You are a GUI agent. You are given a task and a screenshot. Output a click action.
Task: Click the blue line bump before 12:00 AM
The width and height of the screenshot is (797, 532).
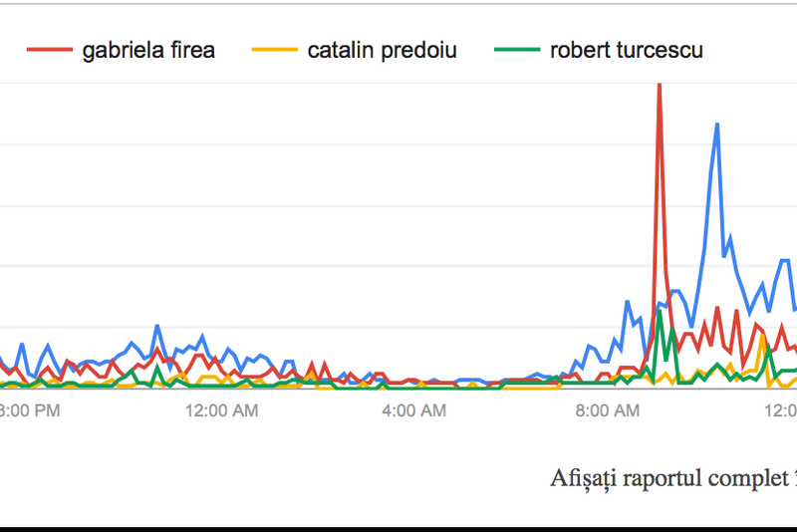156,326
